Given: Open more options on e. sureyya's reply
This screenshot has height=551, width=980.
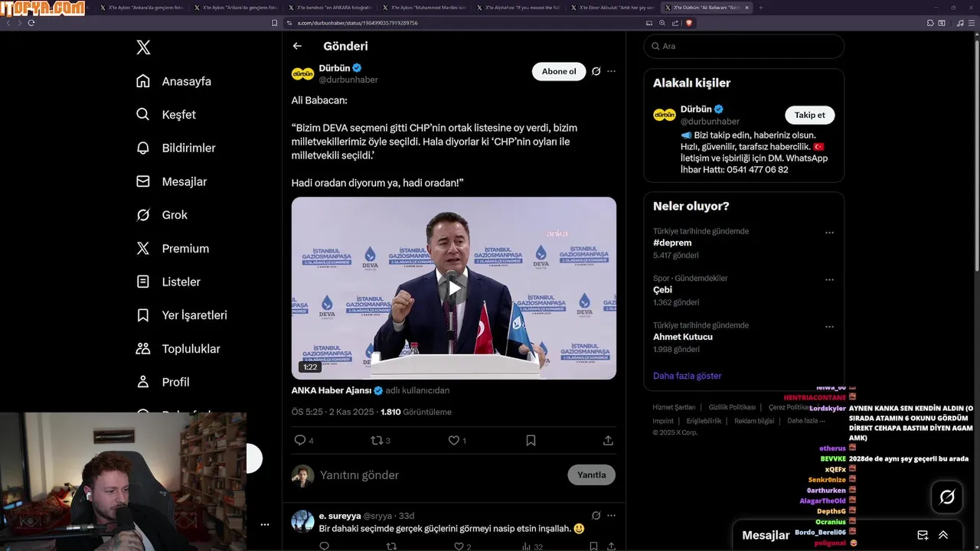Looking at the screenshot, I should (x=611, y=516).
